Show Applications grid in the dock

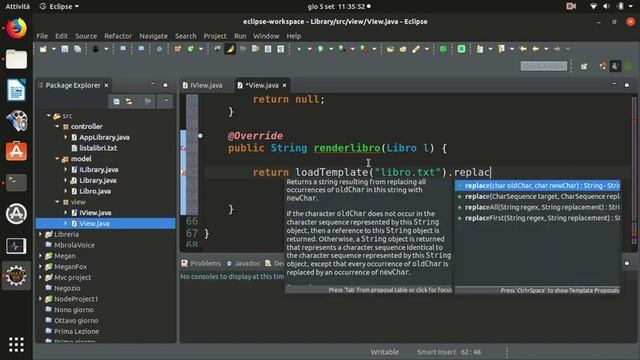(x=16, y=345)
